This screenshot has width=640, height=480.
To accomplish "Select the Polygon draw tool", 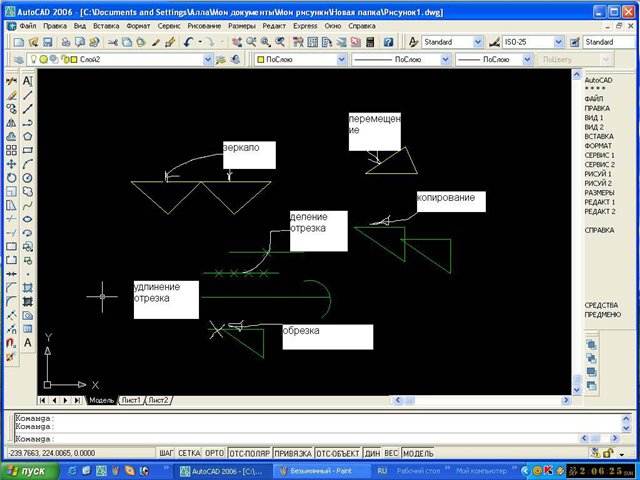I will (28, 136).
